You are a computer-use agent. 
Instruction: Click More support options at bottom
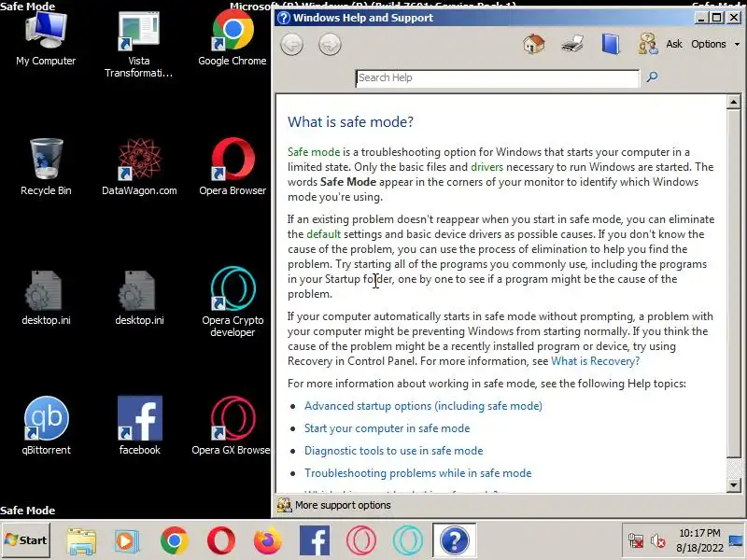tap(334, 505)
